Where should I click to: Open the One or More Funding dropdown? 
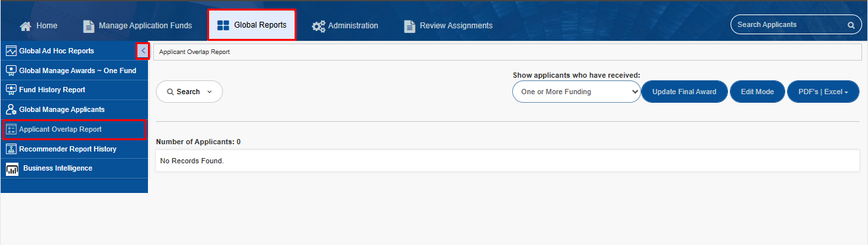576,92
